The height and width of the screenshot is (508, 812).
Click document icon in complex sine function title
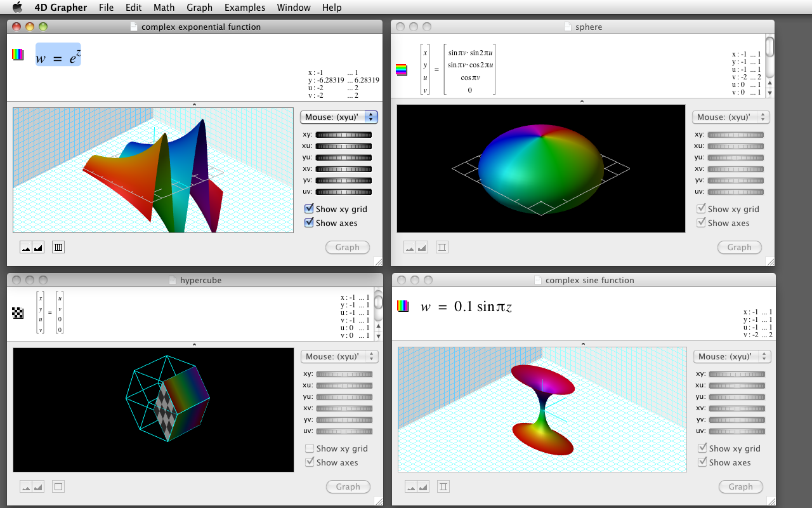point(539,280)
